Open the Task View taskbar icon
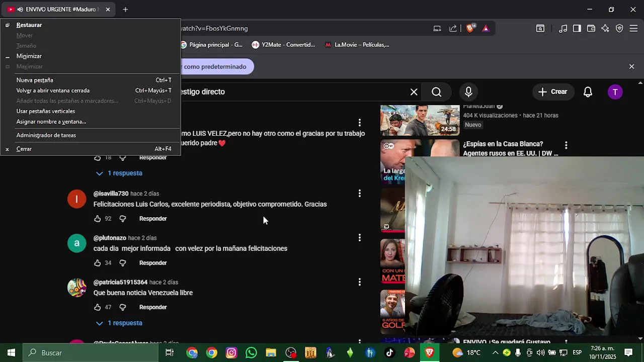 tap(170, 353)
